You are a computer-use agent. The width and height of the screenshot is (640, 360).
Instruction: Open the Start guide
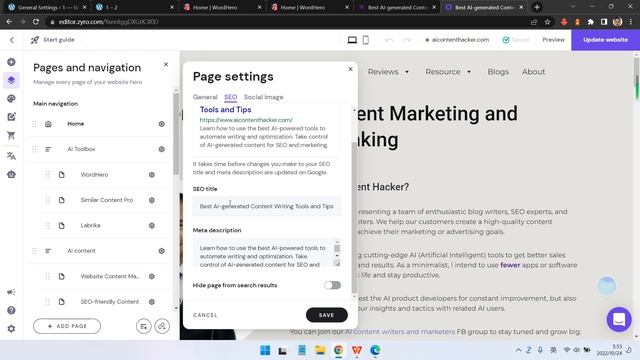[53, 40]
